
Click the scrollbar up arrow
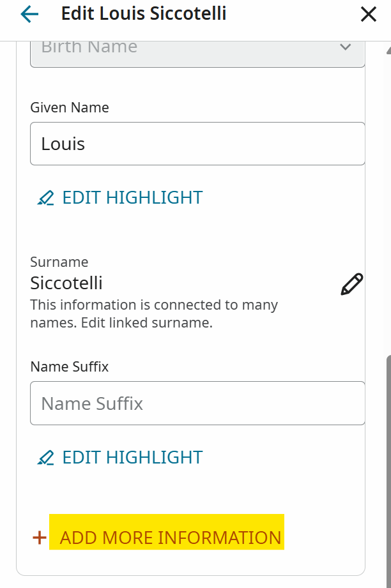pos(387,50)
